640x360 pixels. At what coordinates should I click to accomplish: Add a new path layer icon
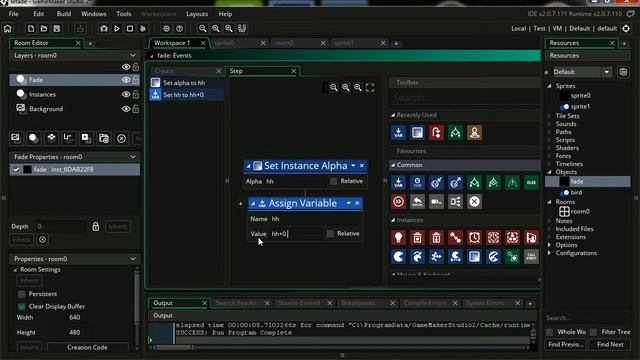[68, 138]
